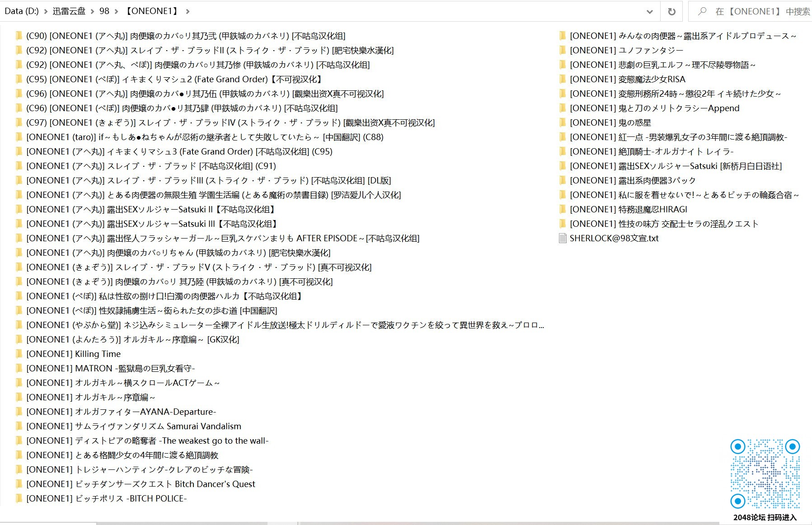Select folder icon of (C97) スレイブ・ザ・ブラッドIV
Image resolution: width=812 pixels, height=525 pixels.
(x=19, y=122)
